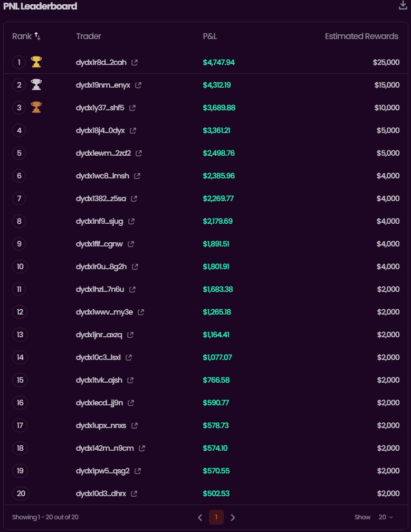
Task: Go to the next page arrow
Action: click(233, 517)
